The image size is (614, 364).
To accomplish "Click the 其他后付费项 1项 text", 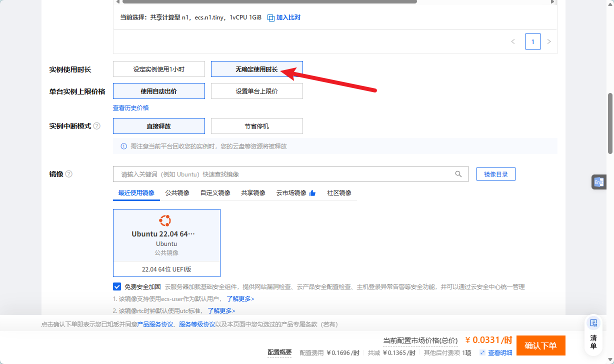I will coord(447,352).
